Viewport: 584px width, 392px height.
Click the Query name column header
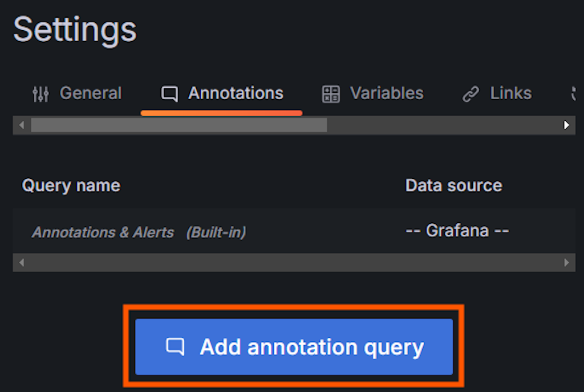pyautogui.click(x=71, y=186)
